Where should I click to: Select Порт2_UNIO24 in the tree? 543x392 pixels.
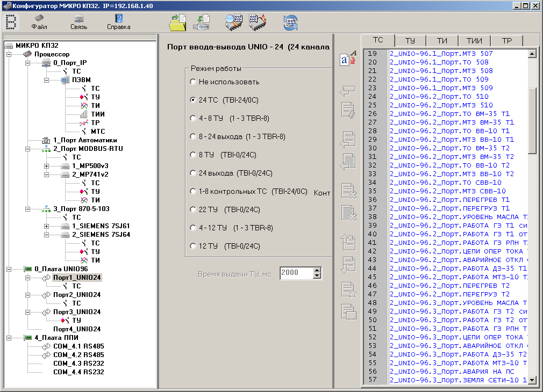76,295
